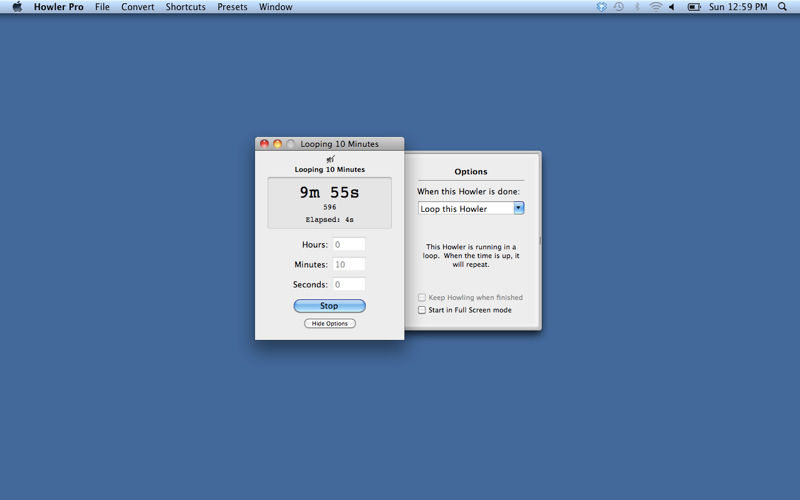Click the clock showing Sun 12:59 PM
Screen dimensions: 800x500
738,7
